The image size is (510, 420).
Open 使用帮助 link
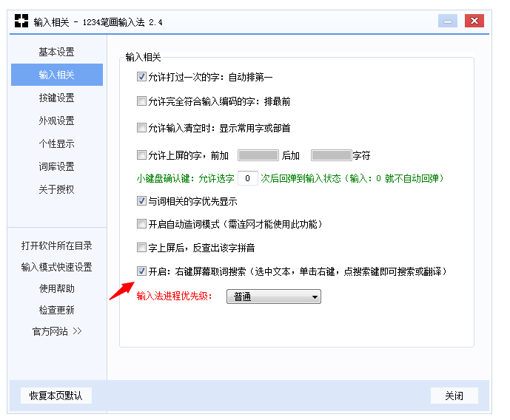[56, 288]
